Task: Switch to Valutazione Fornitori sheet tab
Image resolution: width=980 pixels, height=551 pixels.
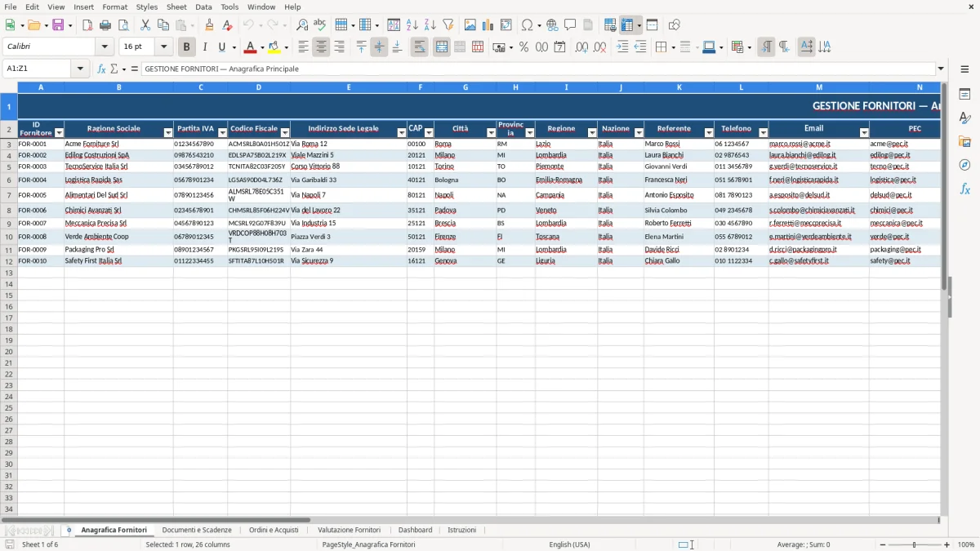Action: (349, 530)
